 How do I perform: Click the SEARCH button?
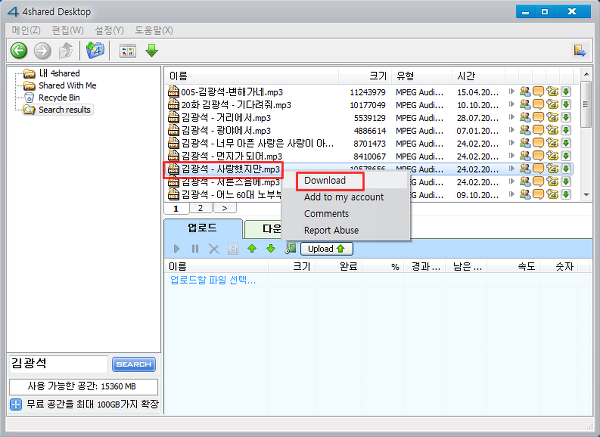tap(134, 364)
